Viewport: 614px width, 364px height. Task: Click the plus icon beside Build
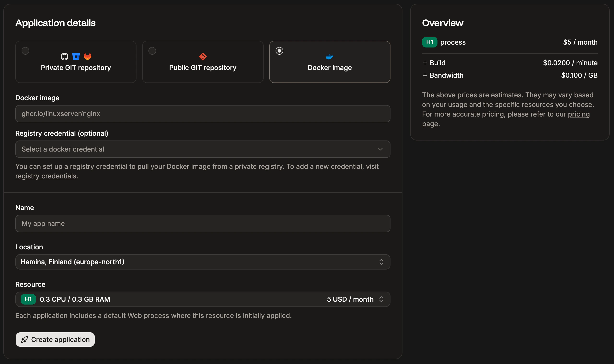coord(425,63)
